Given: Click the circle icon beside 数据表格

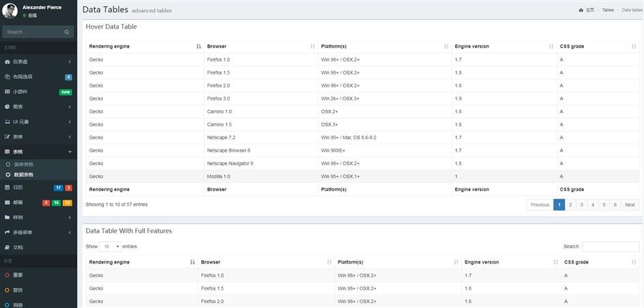Looking at the screenshot, I should pyautogui.click(x=8, y=175).
